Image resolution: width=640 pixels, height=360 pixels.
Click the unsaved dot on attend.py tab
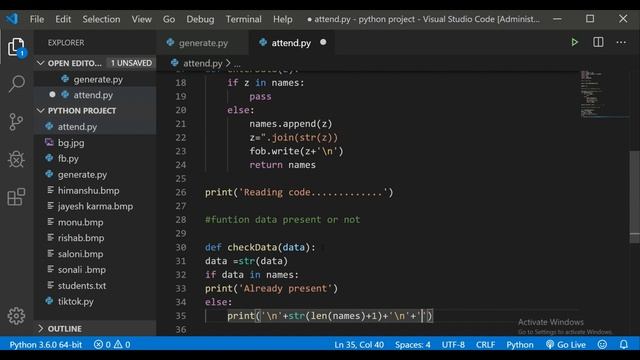tap(323, 42)
